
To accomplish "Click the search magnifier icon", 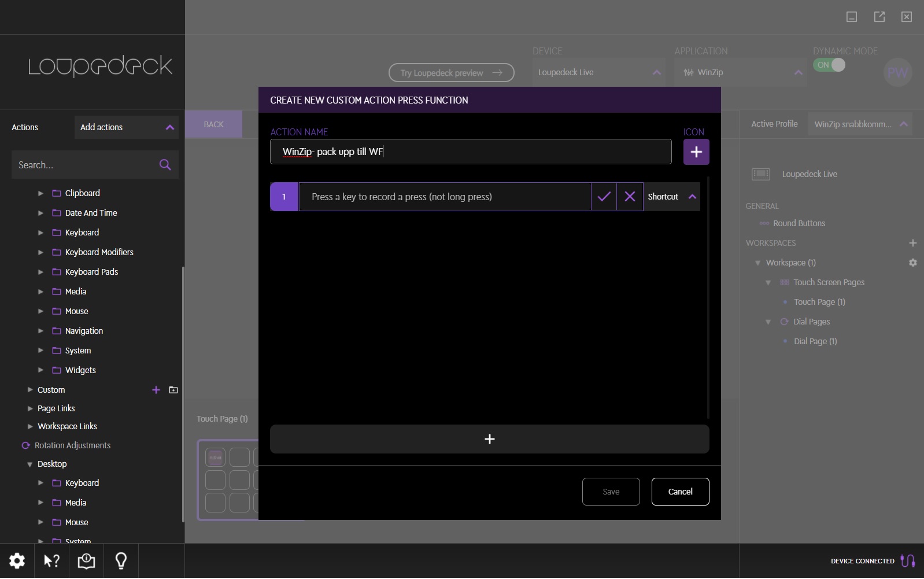I will 165,165.
